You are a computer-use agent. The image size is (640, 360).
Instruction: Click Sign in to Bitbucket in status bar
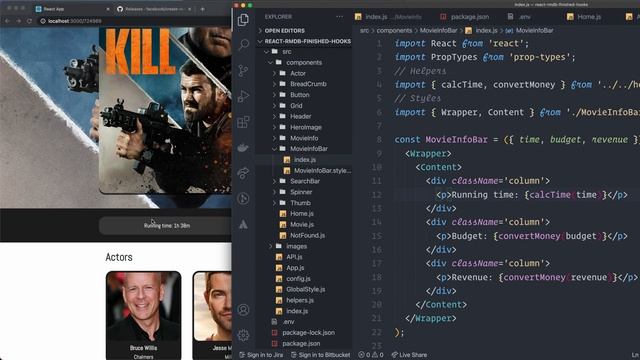(x=321, y=355)
